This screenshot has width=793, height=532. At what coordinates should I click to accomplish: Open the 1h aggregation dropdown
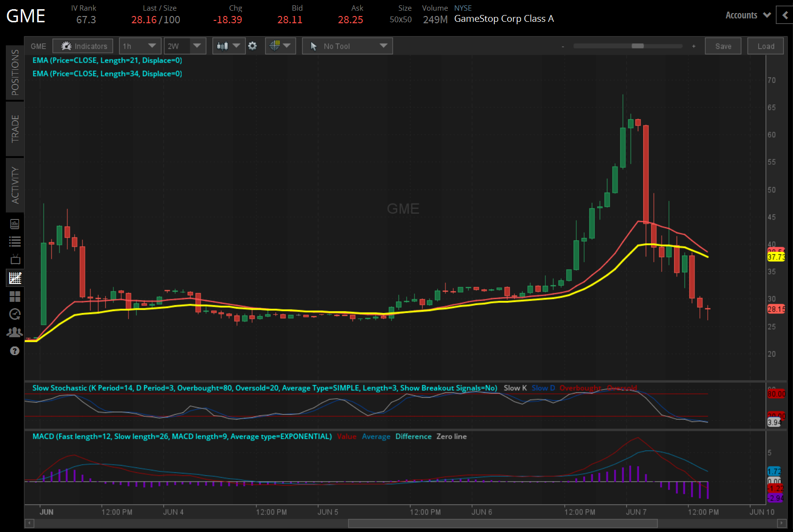(140, 46)
